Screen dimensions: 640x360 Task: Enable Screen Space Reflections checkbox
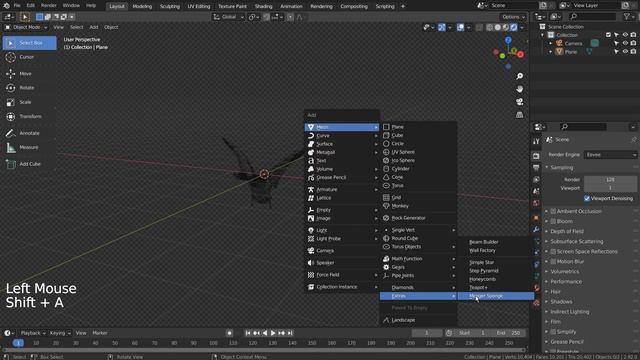click(x=553, y=251)
